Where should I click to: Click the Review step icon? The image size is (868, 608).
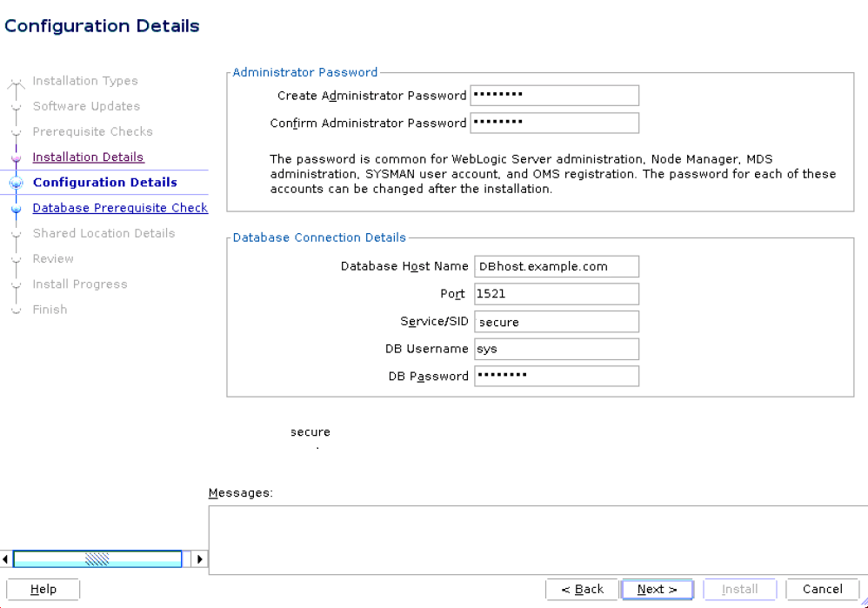click(17, 258)
